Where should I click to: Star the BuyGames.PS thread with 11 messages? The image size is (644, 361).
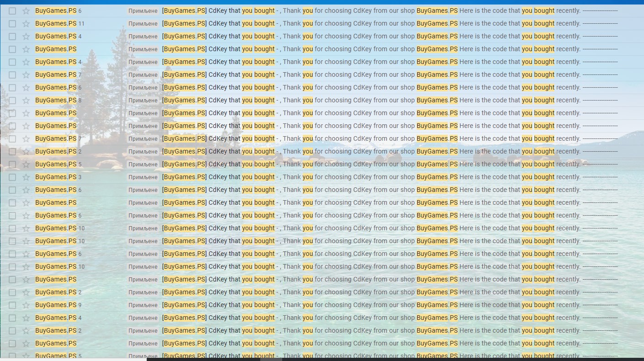coord(26,23)
